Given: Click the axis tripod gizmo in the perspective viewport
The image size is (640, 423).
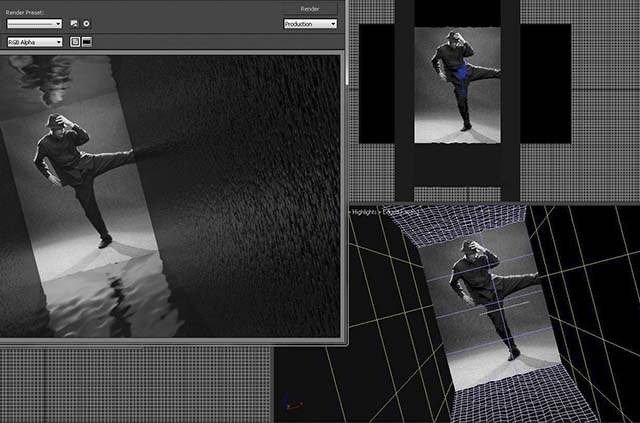Looking at the screenshot, I should pos(291,405).
